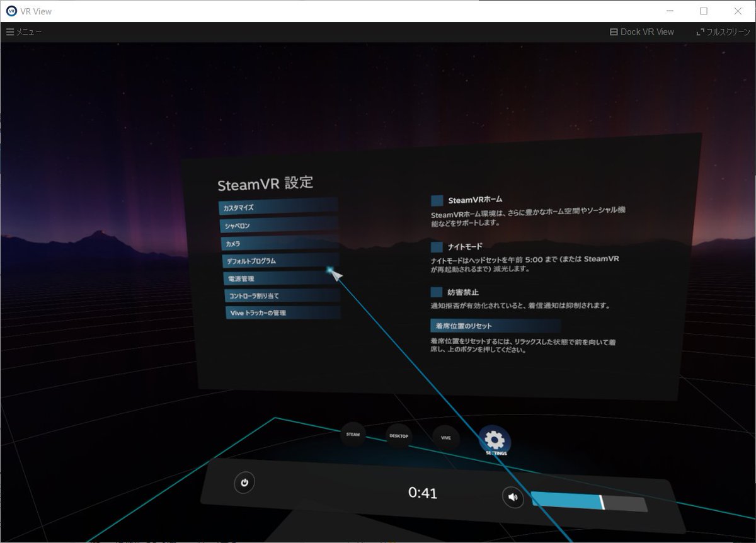Open the DESKTOP dashboard icon

(x=398, y=436)
